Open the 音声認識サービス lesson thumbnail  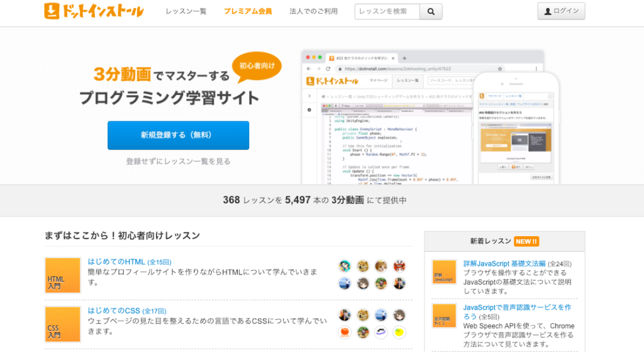click(x=444, y=316)
